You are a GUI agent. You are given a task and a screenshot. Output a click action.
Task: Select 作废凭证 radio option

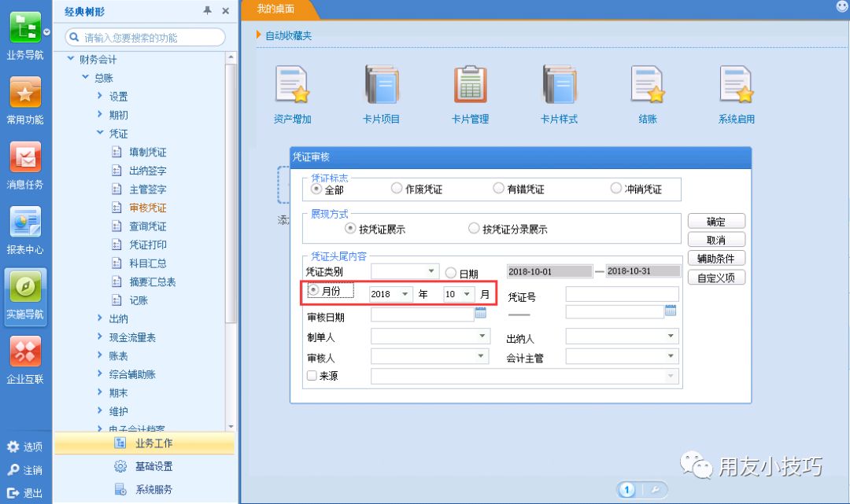pyautogui.click(x=396, y=188)
